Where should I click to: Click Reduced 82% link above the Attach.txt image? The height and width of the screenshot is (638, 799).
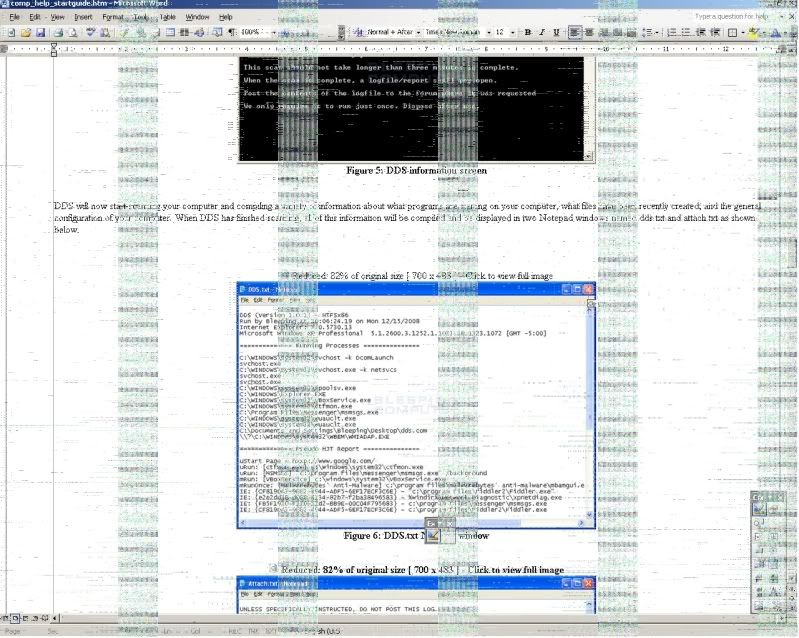(422, 570)
